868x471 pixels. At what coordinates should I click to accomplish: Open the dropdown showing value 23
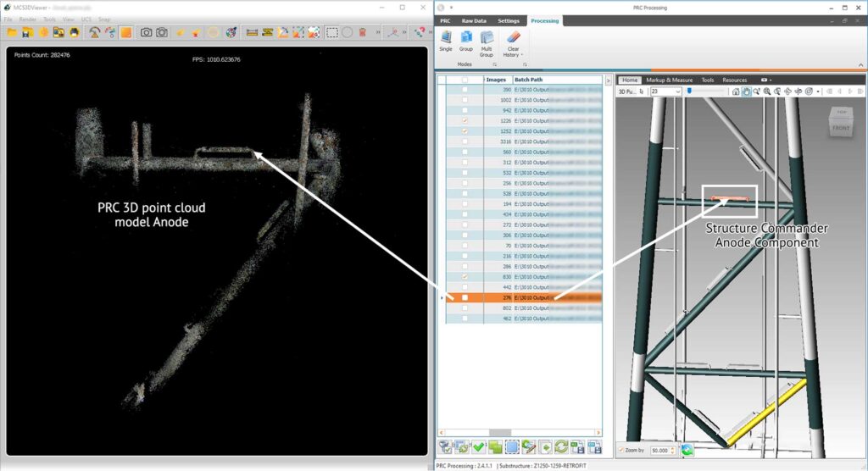click(677, 91)
